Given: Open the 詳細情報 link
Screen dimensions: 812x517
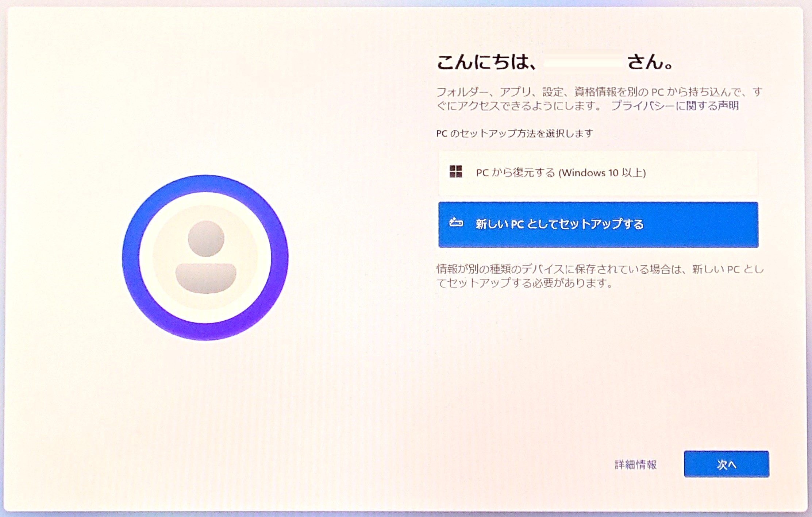Looking at the screenshot, I should 635,464.
